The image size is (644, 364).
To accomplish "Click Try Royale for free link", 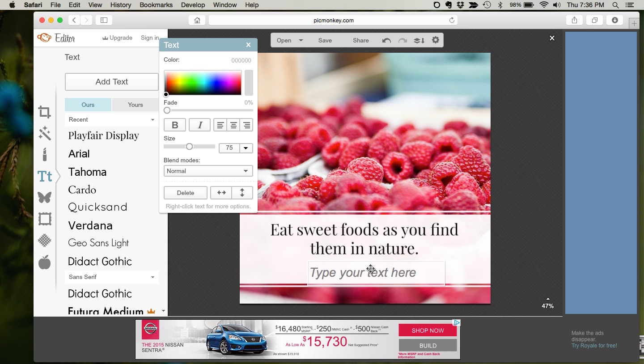I will click(x=594, y=346).
